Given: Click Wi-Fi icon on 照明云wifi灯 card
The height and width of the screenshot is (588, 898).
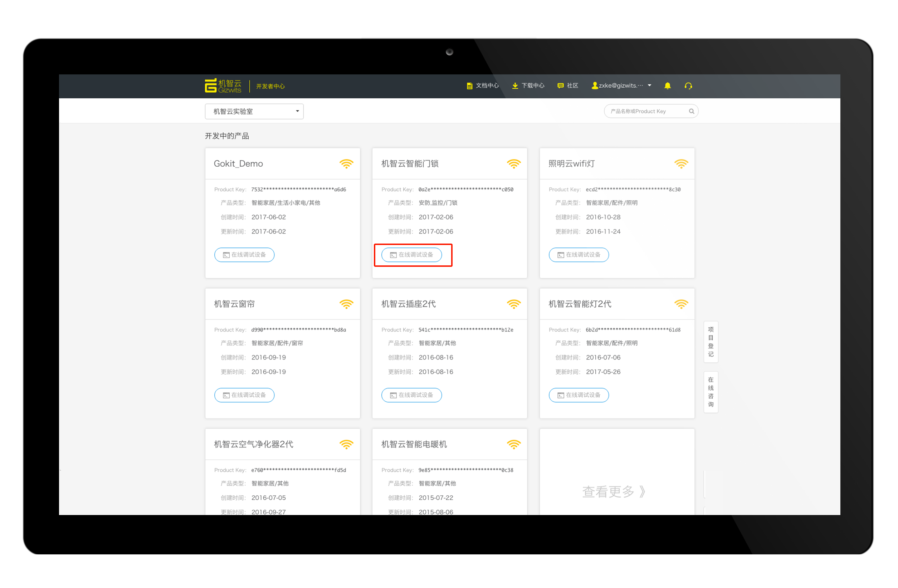Looking at the screenshot, I should [681, 164].
